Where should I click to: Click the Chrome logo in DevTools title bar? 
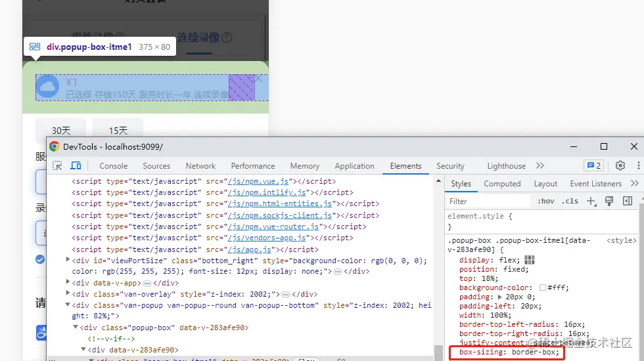54,146
